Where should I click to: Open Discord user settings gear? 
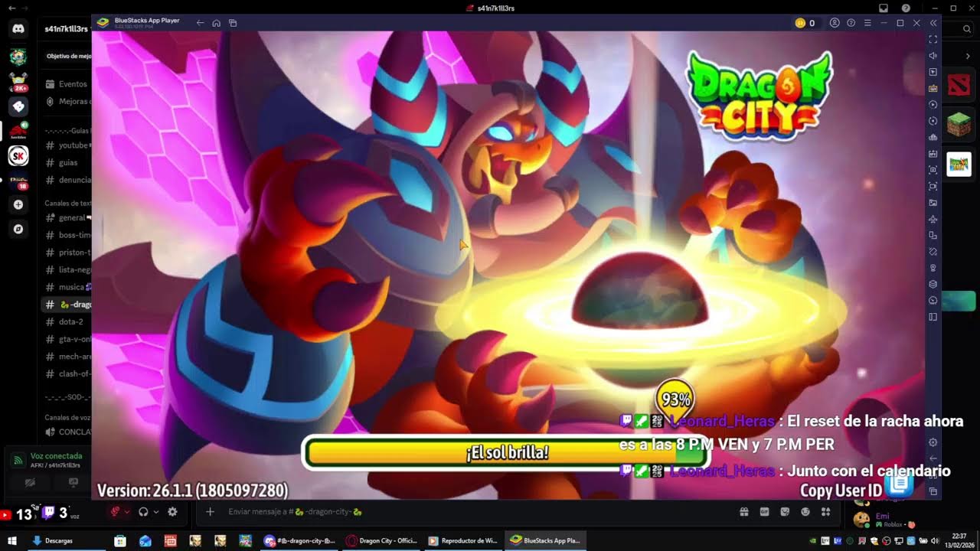(172, 512)
